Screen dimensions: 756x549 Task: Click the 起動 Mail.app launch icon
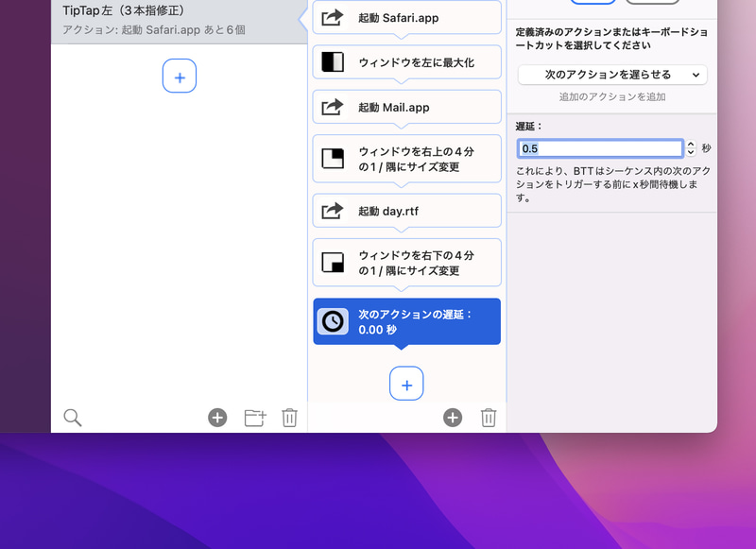coord(333,107)
